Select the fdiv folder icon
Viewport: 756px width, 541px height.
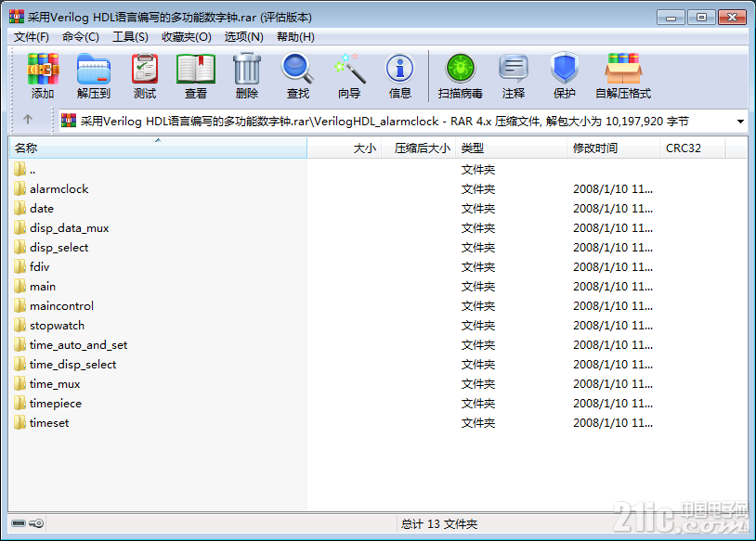pos(20,266)
